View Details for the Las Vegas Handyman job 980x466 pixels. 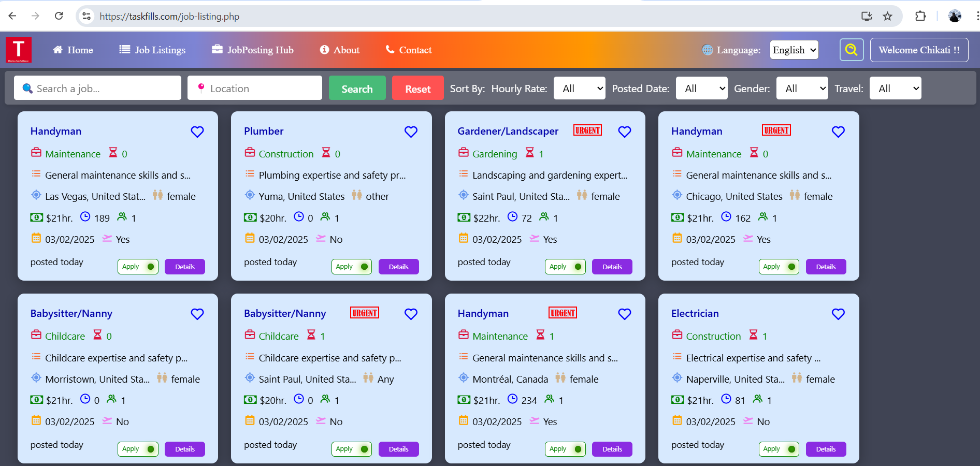click(x=184, y=267)
